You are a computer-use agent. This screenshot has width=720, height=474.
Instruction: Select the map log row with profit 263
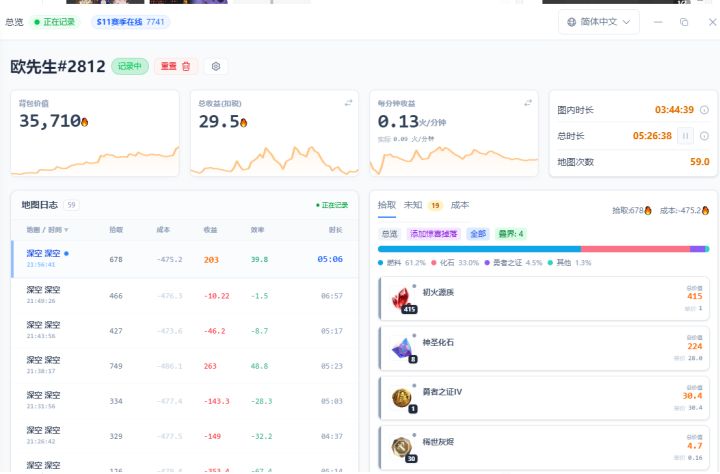click(x=185, y=366)
